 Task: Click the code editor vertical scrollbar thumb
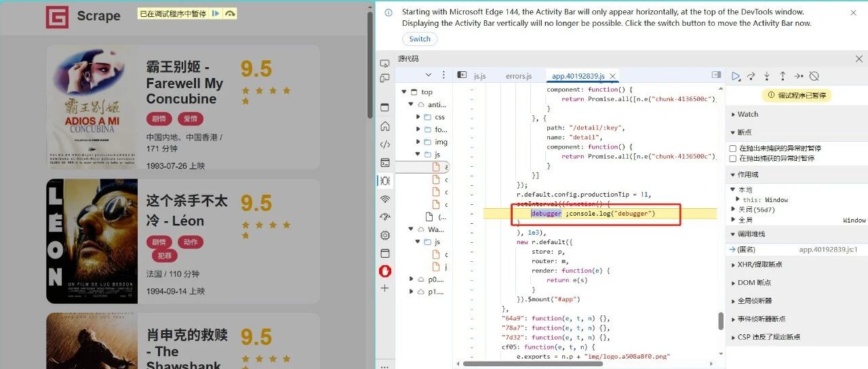[x=722, y=321]
